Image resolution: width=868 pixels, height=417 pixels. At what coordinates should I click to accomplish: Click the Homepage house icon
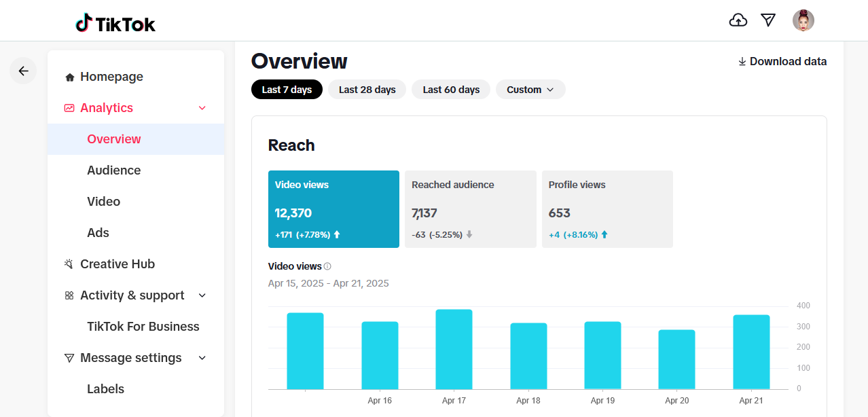(69, 77)
